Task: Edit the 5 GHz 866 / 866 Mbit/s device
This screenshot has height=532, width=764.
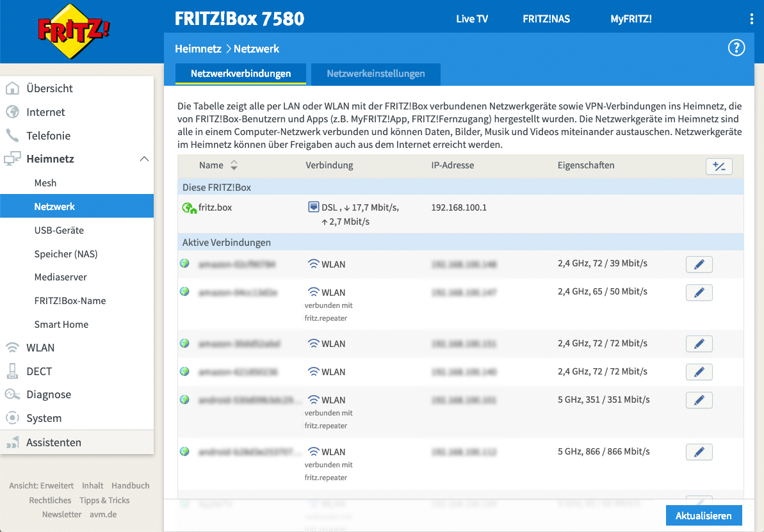Action: coord(699,451)
